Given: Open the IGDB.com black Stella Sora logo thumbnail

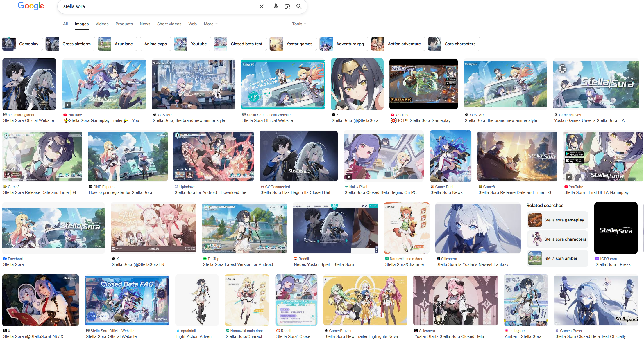Looking at the screenshot, I should (616, 228).
